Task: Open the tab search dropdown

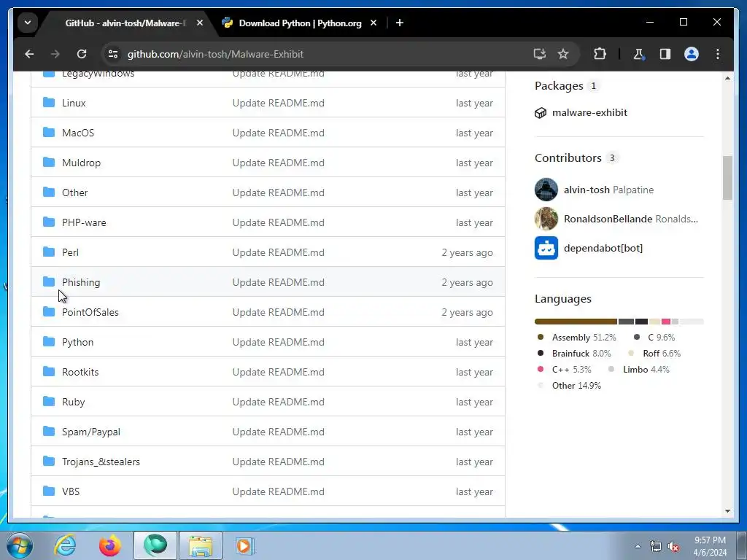Action: [x=28, y=23]
